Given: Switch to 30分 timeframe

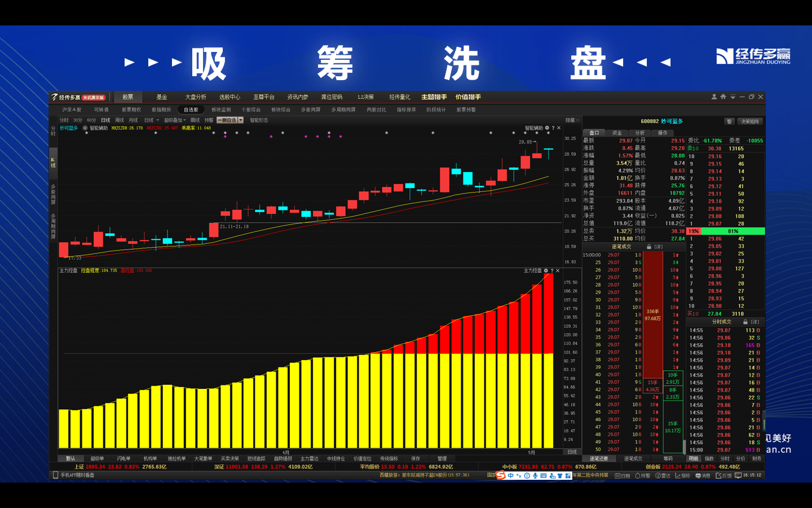Looking at the screenshot, I should 77,120.
